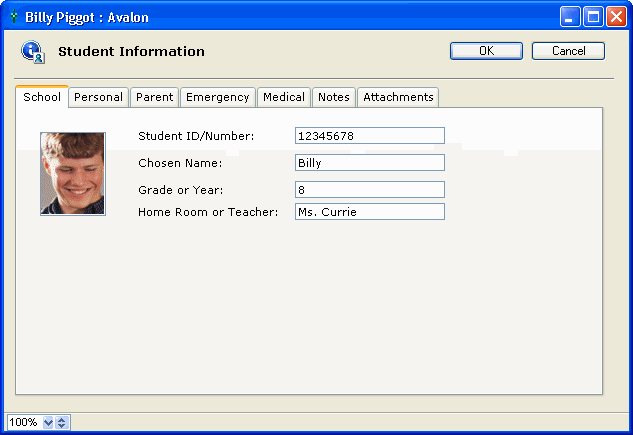Switch to the Personal tab
Screen dimensions: 633x435
click(98, 97)
